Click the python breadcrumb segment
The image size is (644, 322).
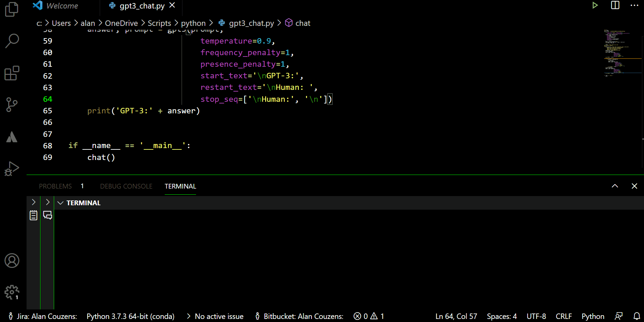tap(193, 23)
